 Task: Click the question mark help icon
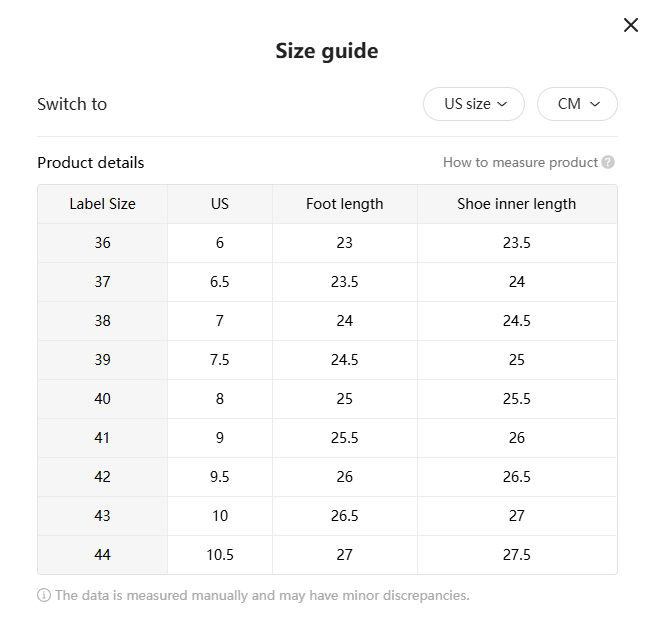coord(608,162)
